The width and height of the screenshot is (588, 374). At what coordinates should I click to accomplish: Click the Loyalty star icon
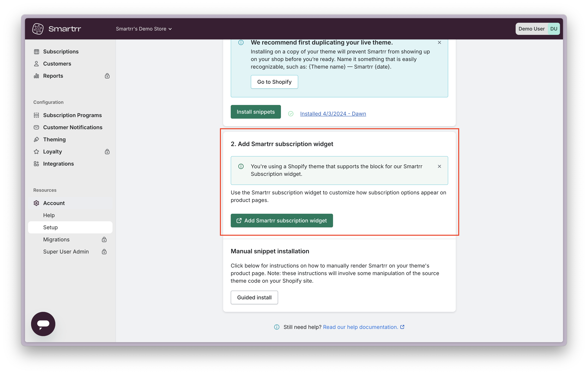pos(36,152)
